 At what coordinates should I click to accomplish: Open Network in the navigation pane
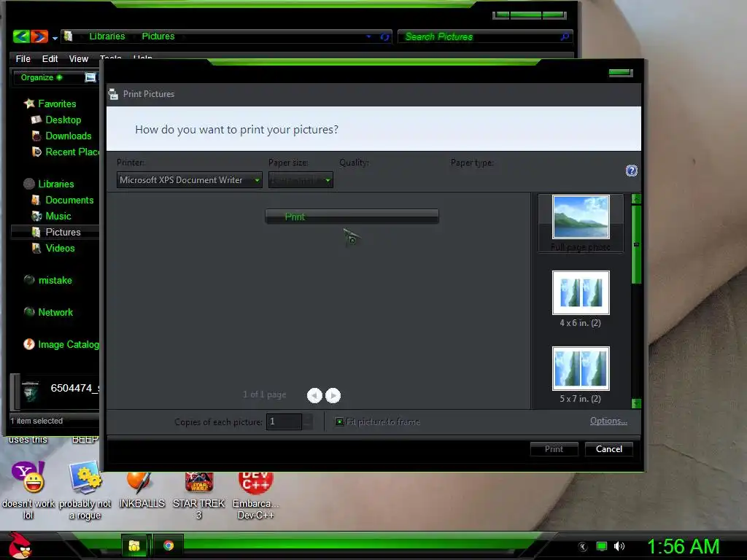click(x=55, y=312)
